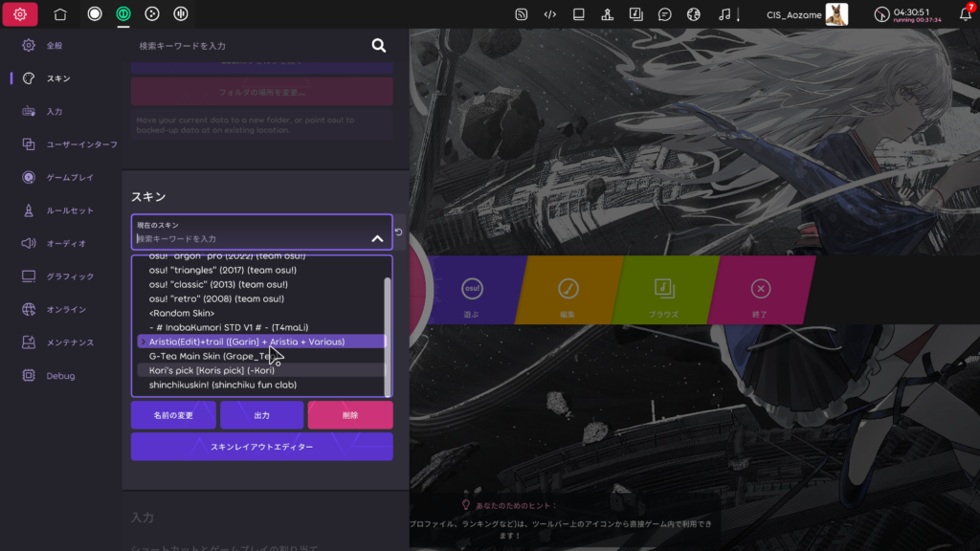Screen dimensions: 980x551
Task: Click the analog clock icon
Action: (881, 15)
